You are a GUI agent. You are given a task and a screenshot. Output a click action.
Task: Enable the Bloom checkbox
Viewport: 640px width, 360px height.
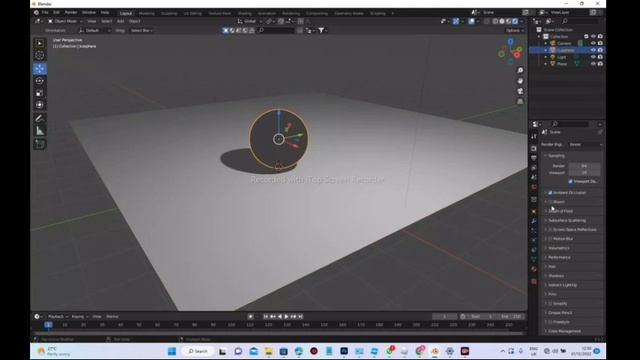[x=550, y=202]
